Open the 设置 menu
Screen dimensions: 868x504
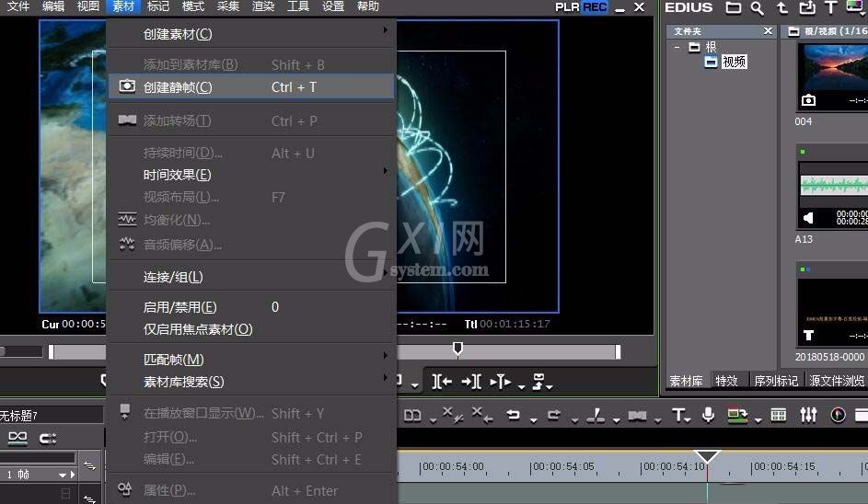tap(333, 6)
